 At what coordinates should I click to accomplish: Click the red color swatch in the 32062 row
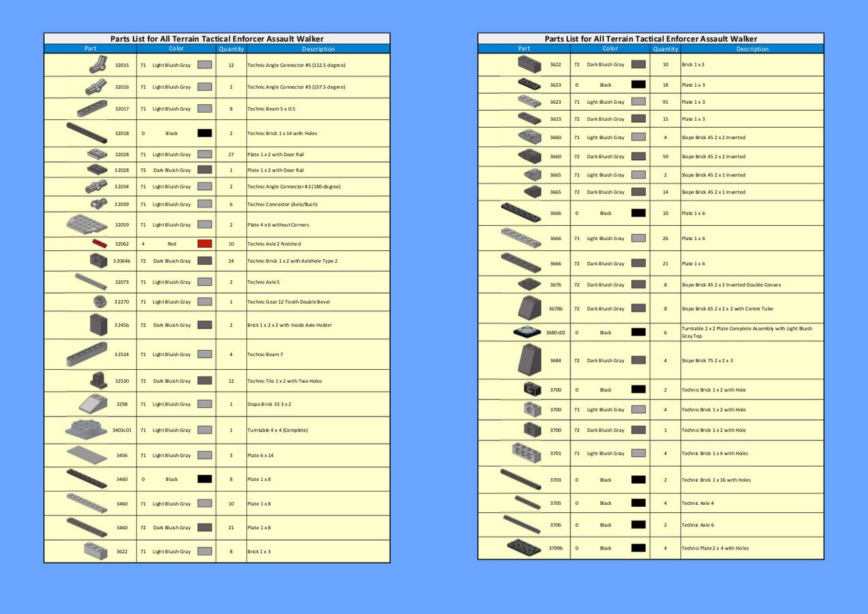(204, 244)
